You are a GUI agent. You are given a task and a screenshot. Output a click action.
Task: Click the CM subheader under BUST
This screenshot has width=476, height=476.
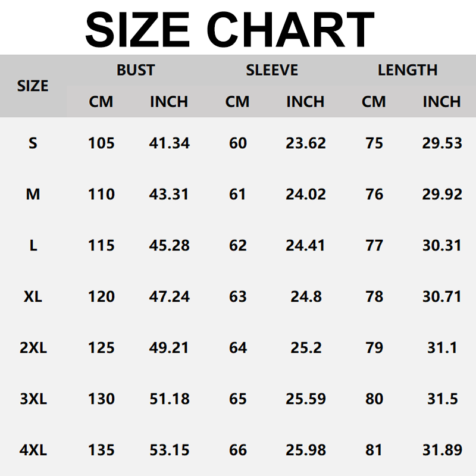coord(101,102)
